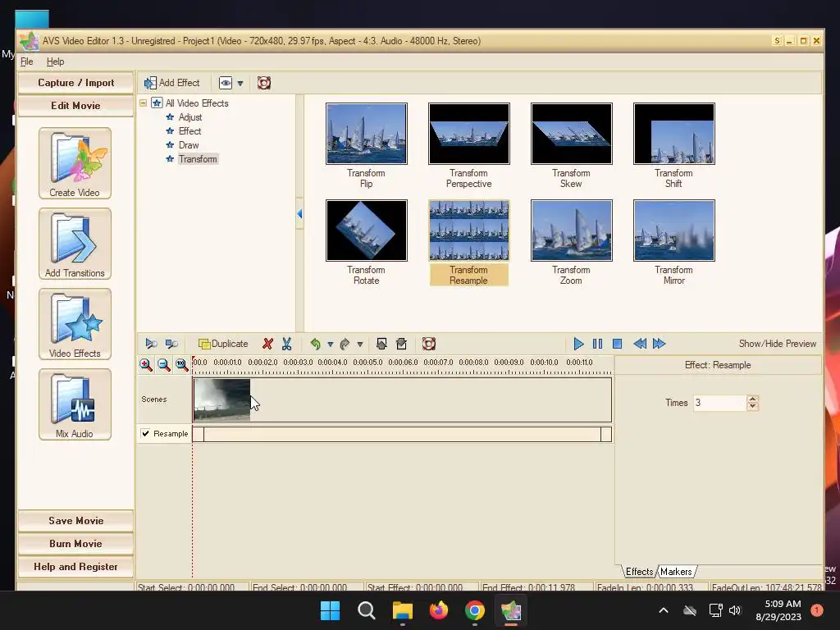Screen dimensions: 840x630
Task: Uncheck the Resample effect checkbox
Action: (x=145, y=433)
